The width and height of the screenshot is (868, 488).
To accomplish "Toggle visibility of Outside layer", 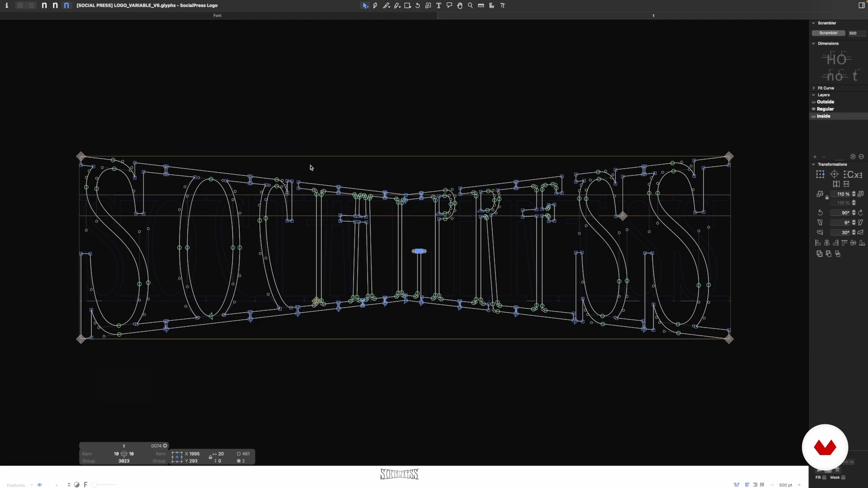I will point(814,102).
